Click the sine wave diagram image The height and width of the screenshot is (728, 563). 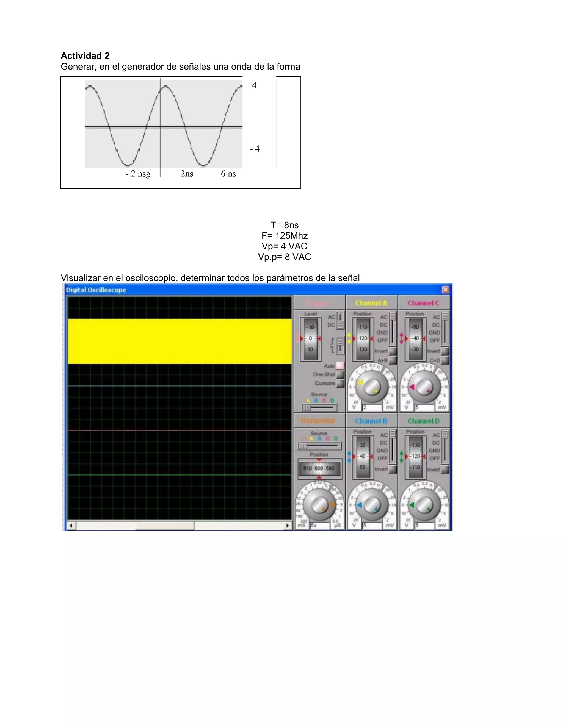(x=164, y=124)
